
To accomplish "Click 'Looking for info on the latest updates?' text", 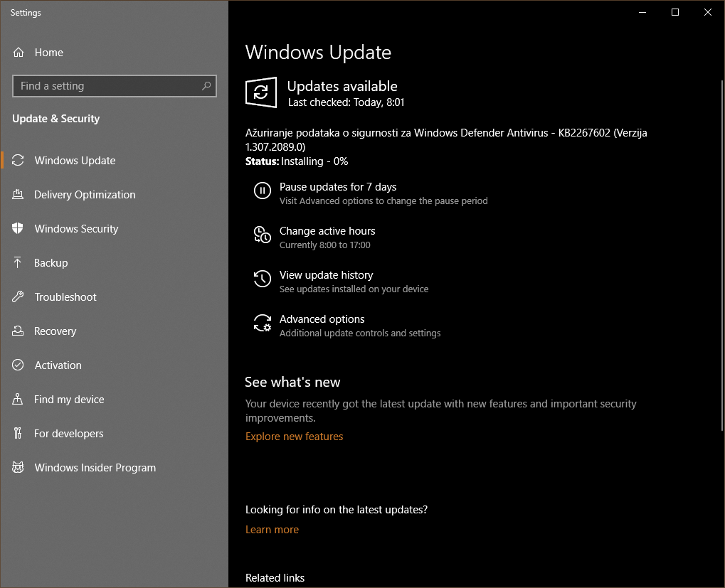I will tap(336, 510).
